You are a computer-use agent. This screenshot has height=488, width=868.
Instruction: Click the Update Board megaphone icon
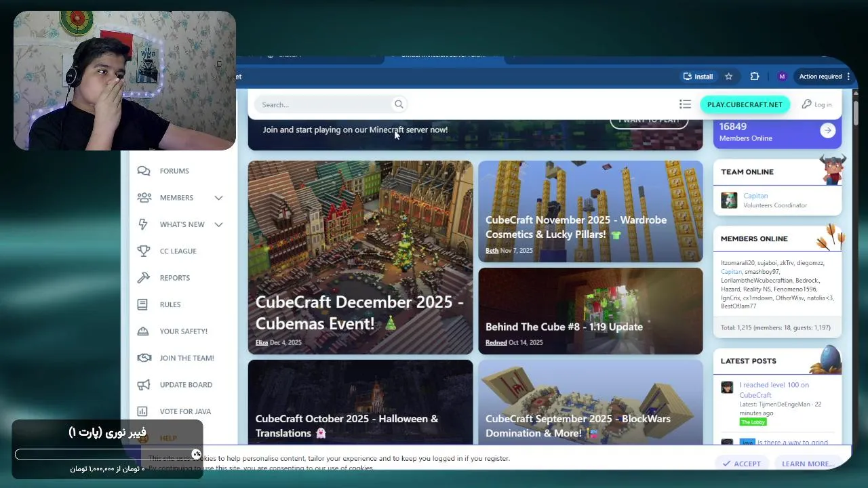143,384
